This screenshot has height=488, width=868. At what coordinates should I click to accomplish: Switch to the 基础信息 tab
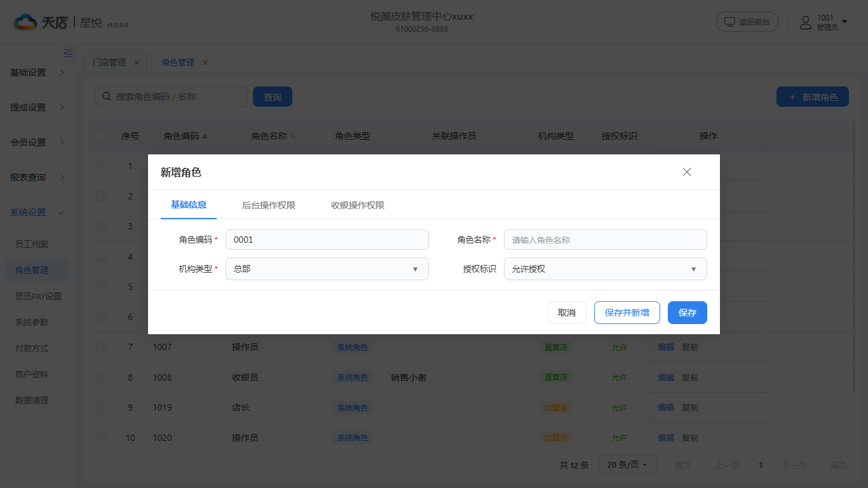click(x=189, y=205)
